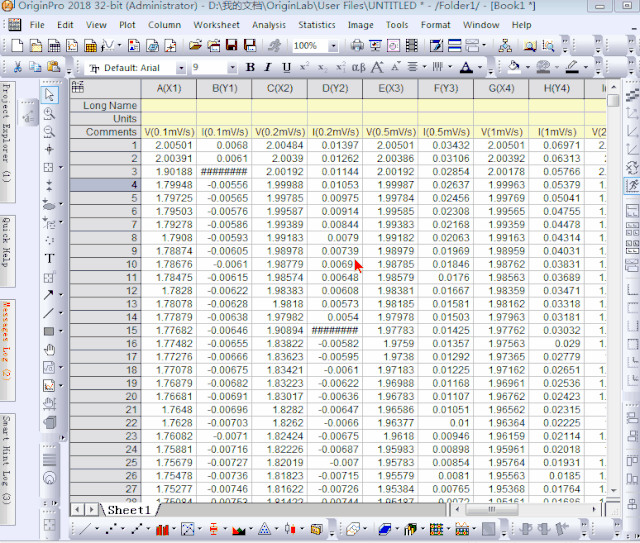Image resolution: width=640 pixels, height=543 pixels.
Task: Select the Pan hand tool
Action: coord(50,349)
